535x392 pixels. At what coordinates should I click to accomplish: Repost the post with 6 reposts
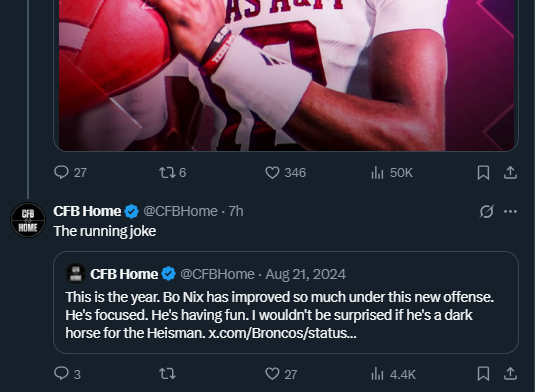(173, 173)
